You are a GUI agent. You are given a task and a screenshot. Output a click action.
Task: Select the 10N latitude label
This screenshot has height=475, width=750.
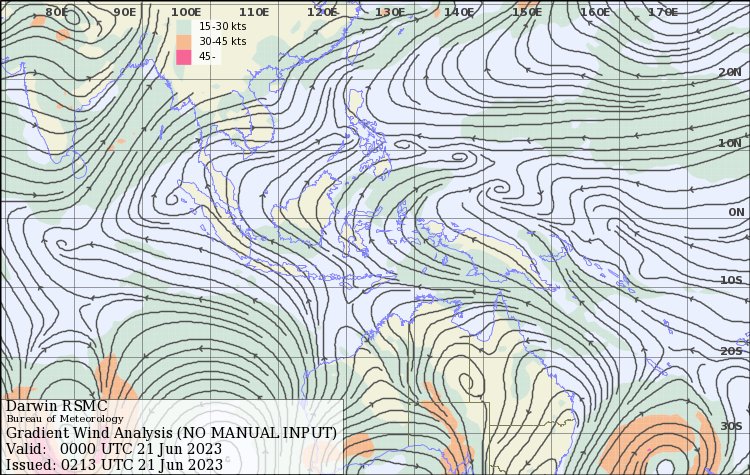730,143
